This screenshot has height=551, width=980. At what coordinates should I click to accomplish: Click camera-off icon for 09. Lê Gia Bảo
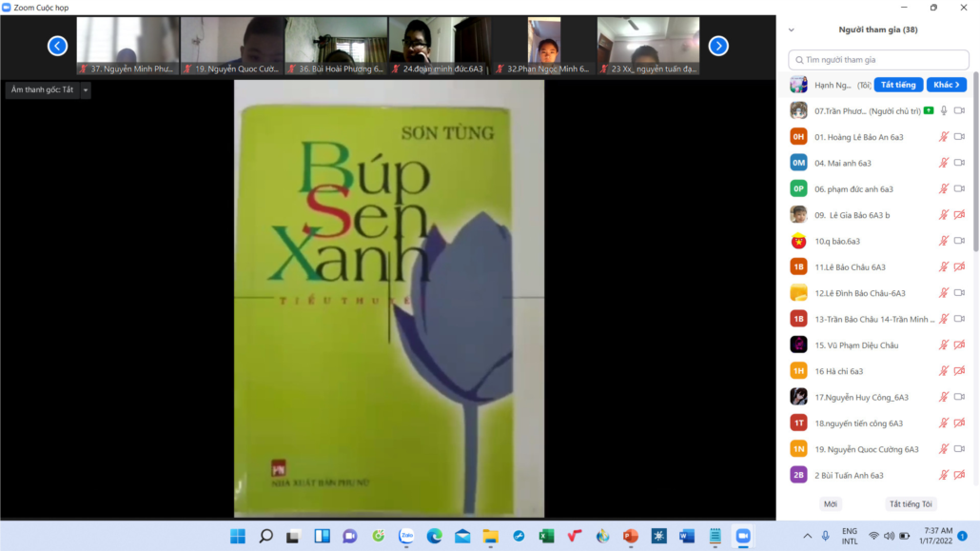959,215
